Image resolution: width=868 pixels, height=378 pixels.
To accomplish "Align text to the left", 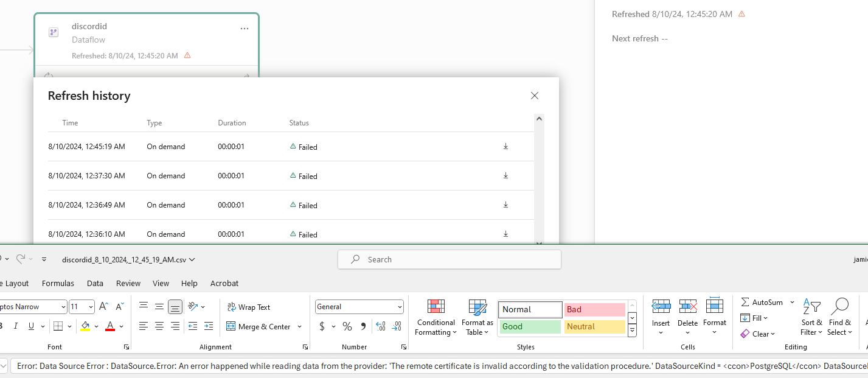I will pyautogui.click(x=144, y=326).
